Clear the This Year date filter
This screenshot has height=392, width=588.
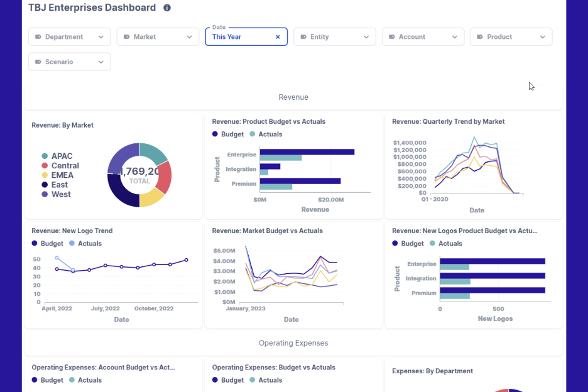(x=278, y=37)
